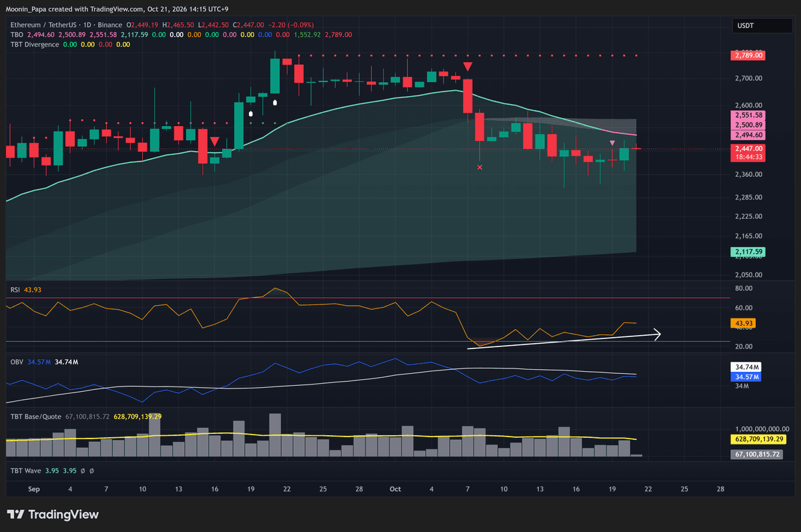Image resolution: width=801 pixels, height=532 pixels.
Task: Click the orange 43.93 RSI axis label
Action: [744, 323]
